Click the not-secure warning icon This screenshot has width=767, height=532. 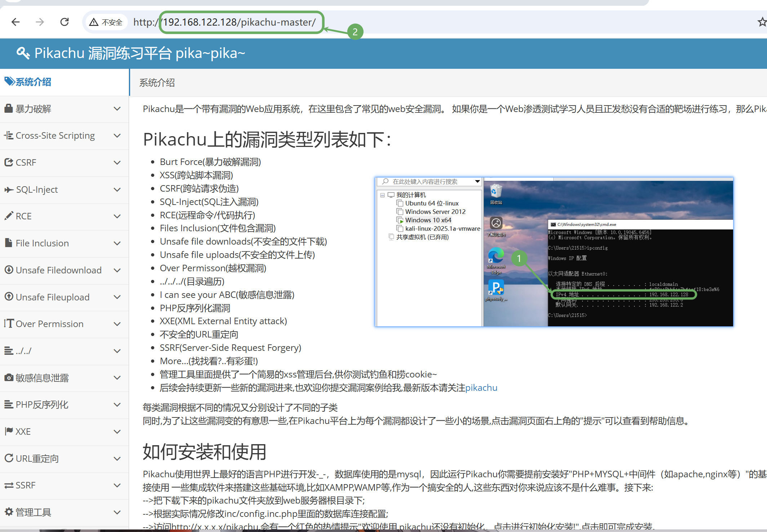(x=94, y=22)
